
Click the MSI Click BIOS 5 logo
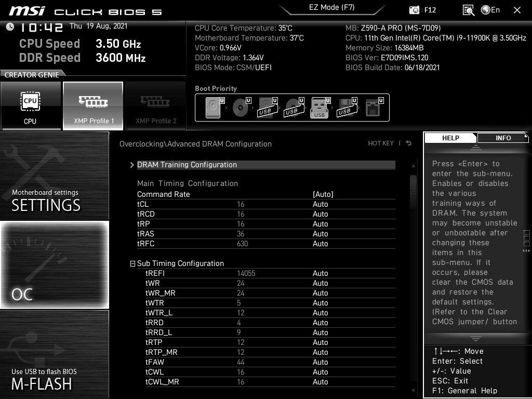point(86,11)
